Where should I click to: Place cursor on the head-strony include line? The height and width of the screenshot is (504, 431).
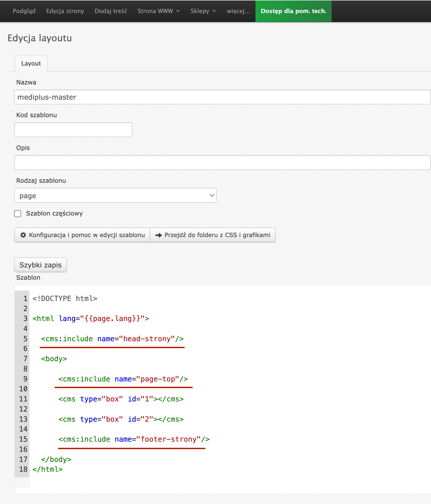(x=112, y=339)
